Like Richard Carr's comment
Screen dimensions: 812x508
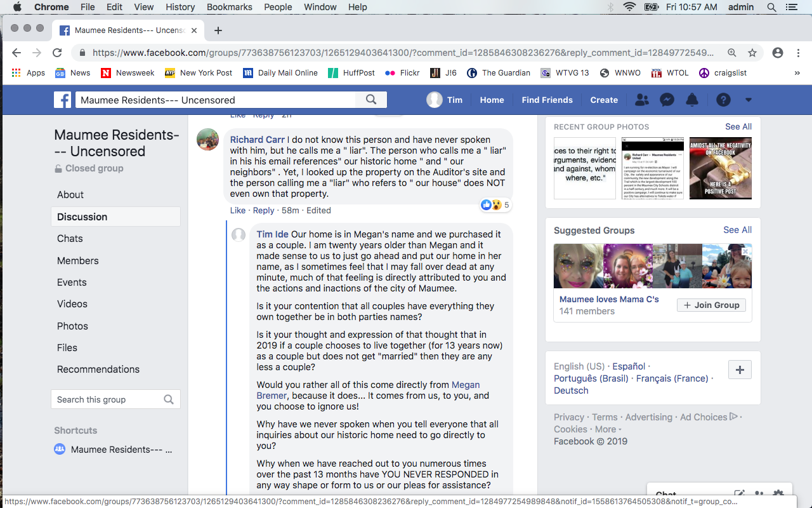click(237, 210)
